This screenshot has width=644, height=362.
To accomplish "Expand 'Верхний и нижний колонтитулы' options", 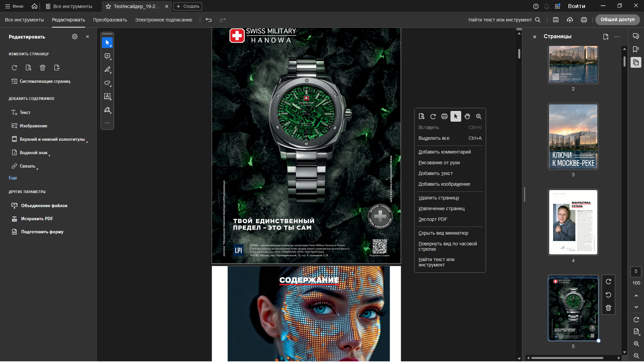I will [52, 139].
